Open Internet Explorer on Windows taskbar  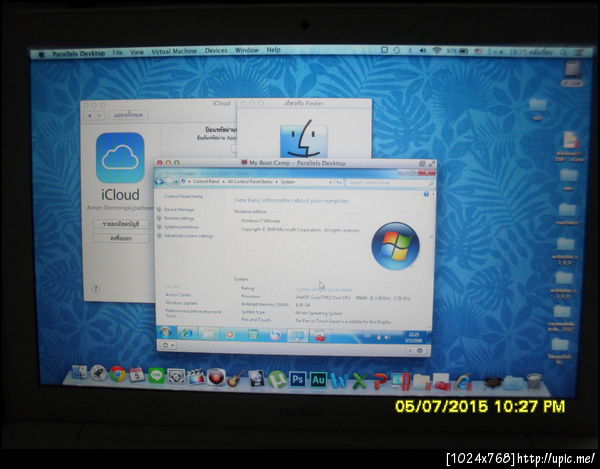tap(187, 333)
